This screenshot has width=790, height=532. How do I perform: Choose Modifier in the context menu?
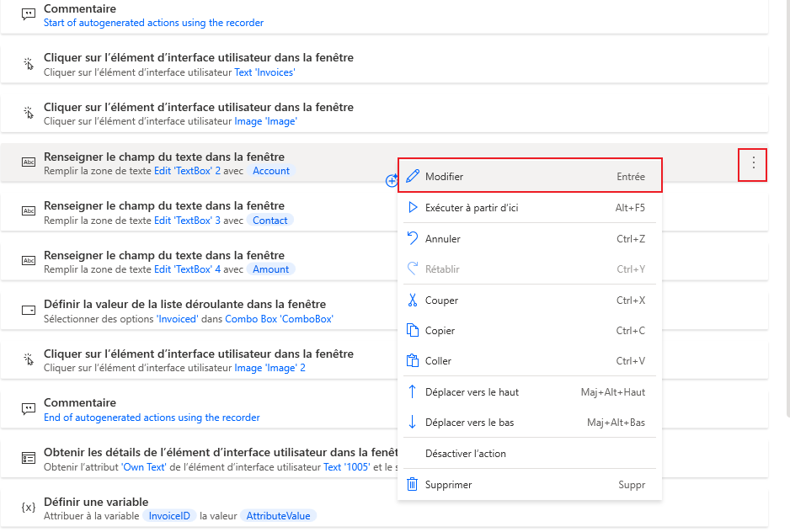pyautogui.click(x=530, y=176)
